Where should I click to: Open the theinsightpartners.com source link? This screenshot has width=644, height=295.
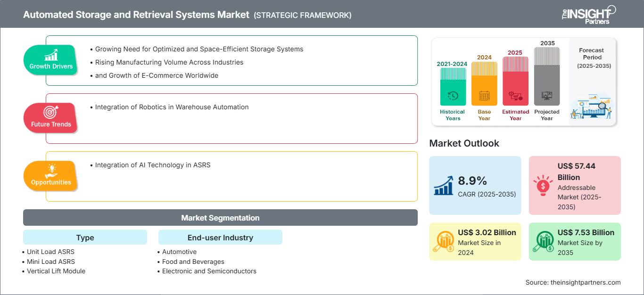tap(585, 282)
